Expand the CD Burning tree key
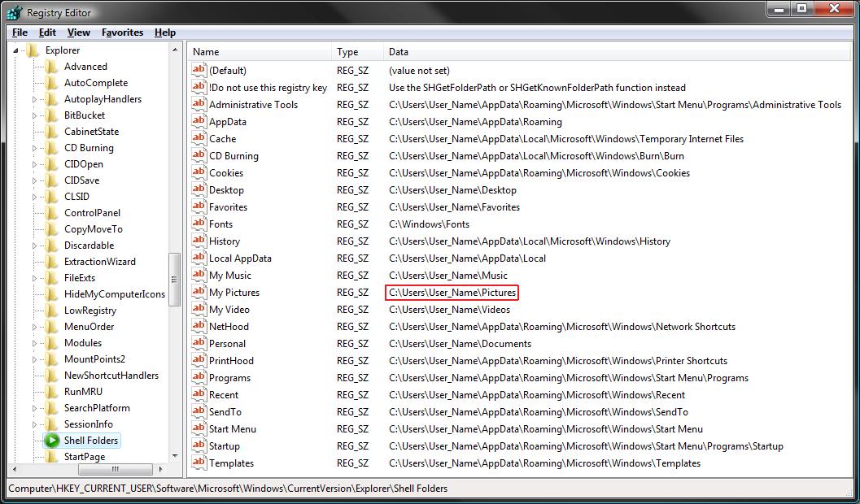 (x=34, y=148)
